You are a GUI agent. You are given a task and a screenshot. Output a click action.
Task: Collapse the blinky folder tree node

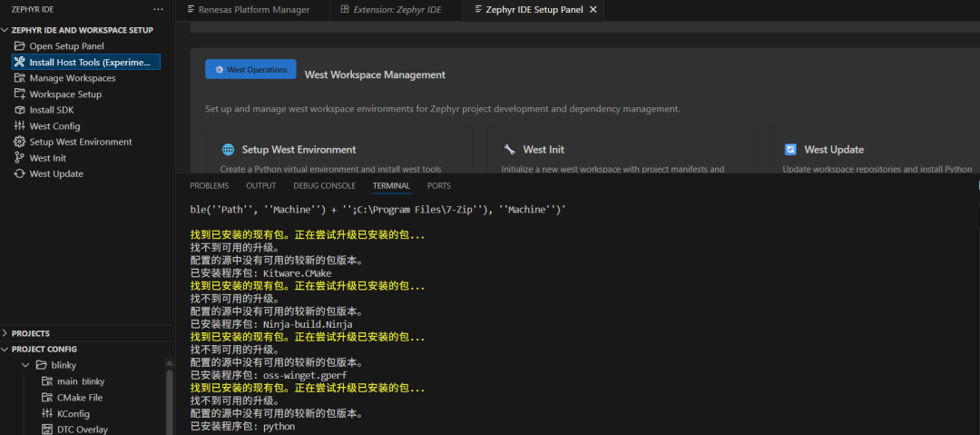25,365
